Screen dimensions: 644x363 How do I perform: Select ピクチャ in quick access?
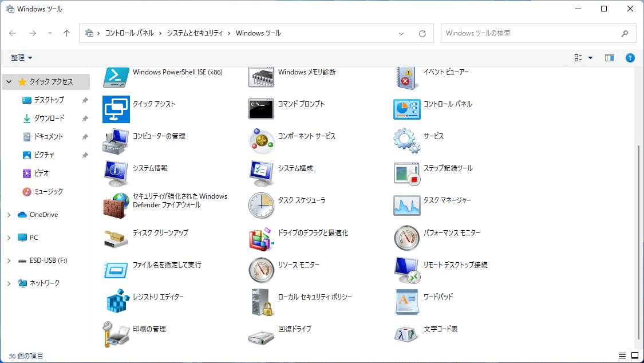[x=44, y=155]
